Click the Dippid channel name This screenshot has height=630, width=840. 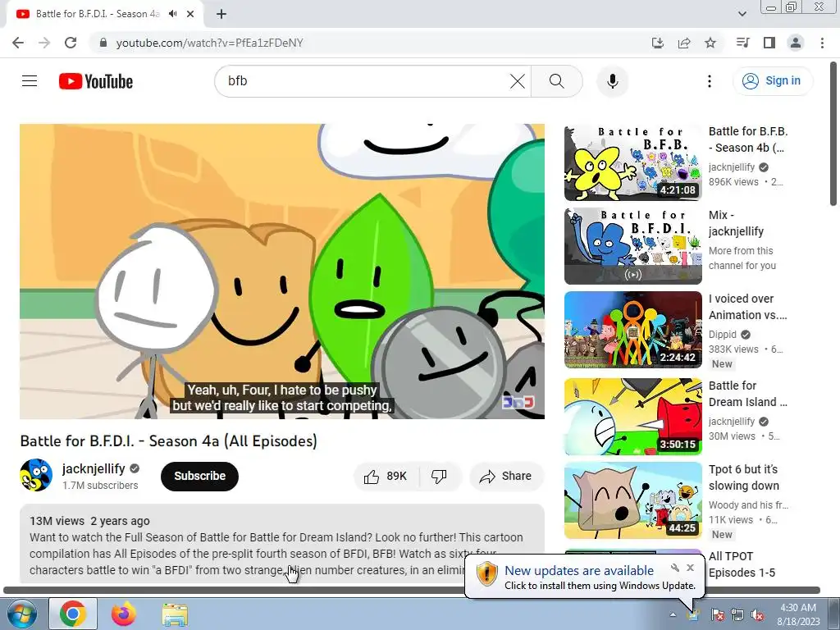pyautogui.click(x=722, y=335)
